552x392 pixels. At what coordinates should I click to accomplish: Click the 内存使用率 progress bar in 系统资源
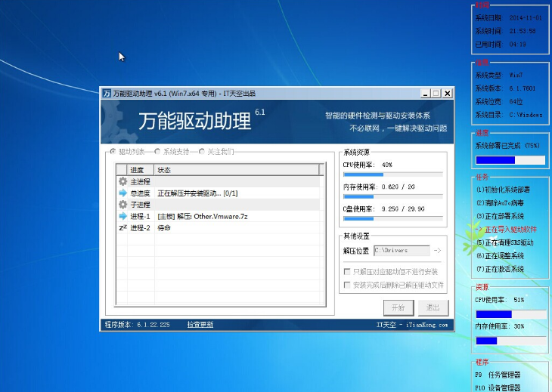[x=393, y=196]
